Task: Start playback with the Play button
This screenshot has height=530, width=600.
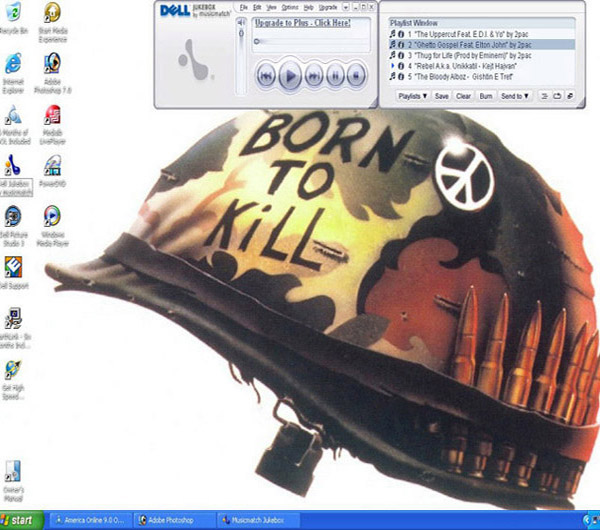Action: 290,76
